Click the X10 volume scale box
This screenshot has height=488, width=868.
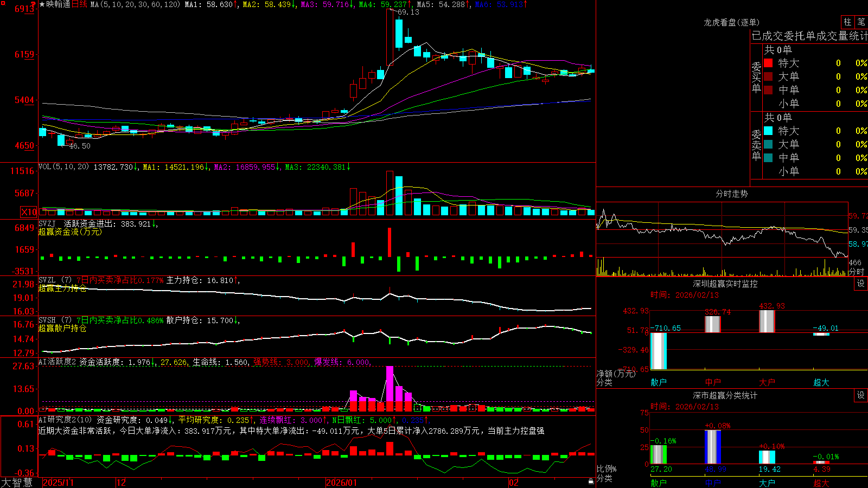click(x=29, y=212)
